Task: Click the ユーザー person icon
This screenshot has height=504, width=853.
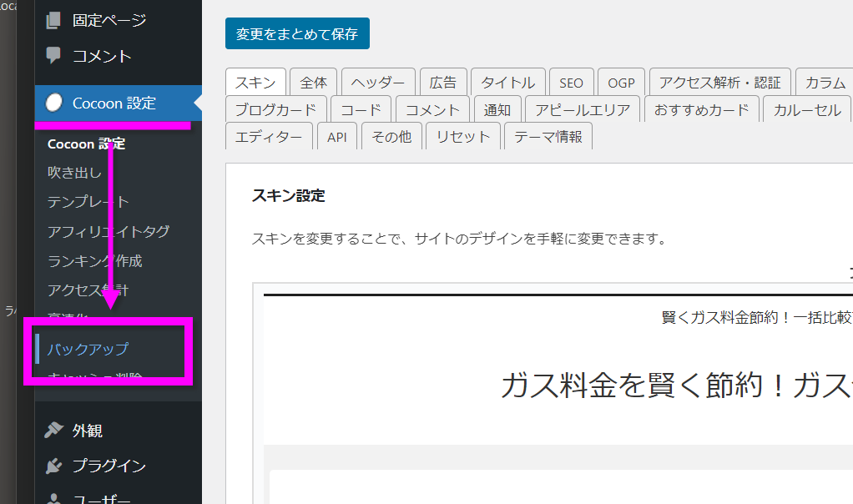Action: pos(54,498)
